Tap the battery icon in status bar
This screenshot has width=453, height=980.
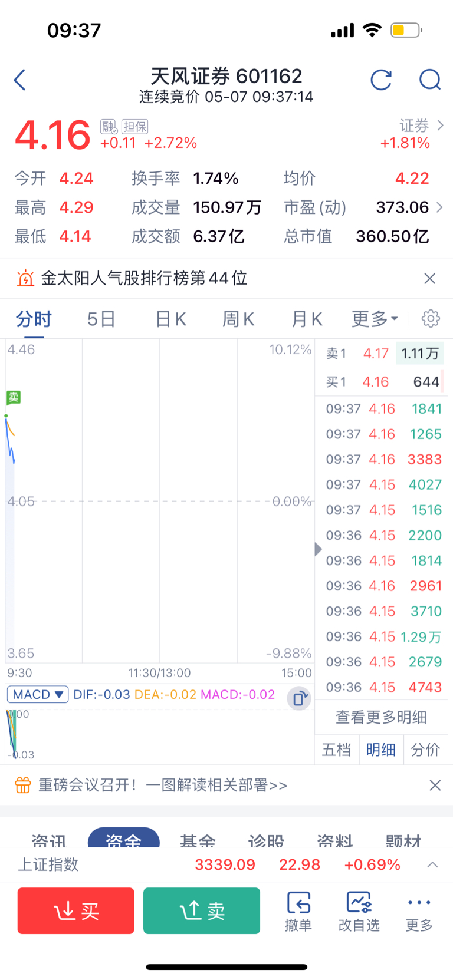406,30
